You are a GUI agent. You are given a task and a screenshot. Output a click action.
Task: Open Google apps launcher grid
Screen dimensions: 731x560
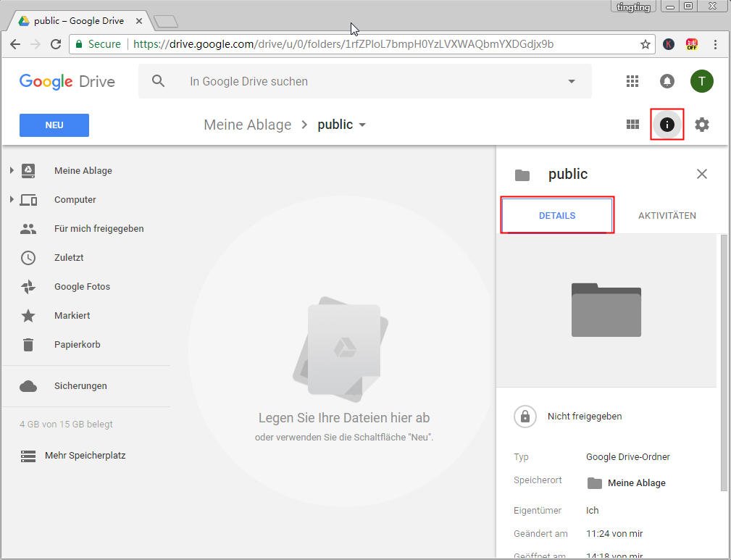click(x=632, y=81)
